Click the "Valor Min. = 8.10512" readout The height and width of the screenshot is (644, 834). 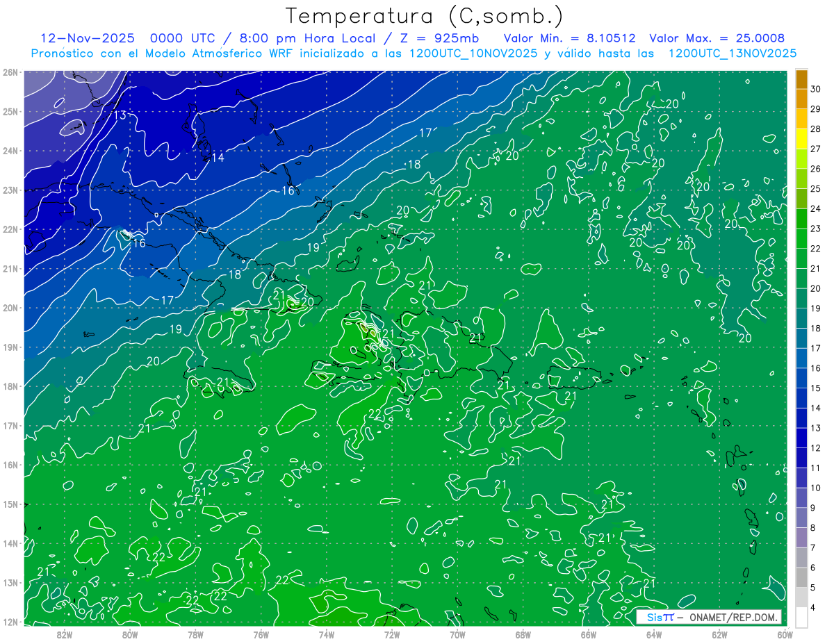(569, 38)
